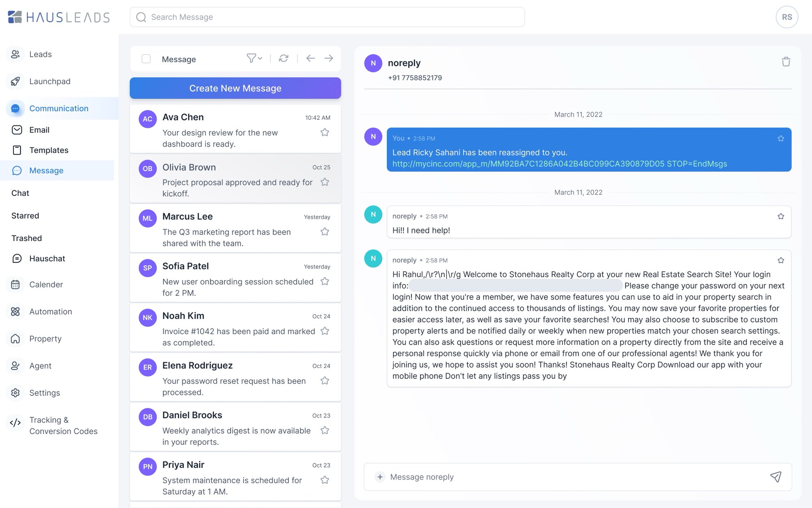Open Settings gear in sidebar
812x508 pixels.
[x=15, y=393]
